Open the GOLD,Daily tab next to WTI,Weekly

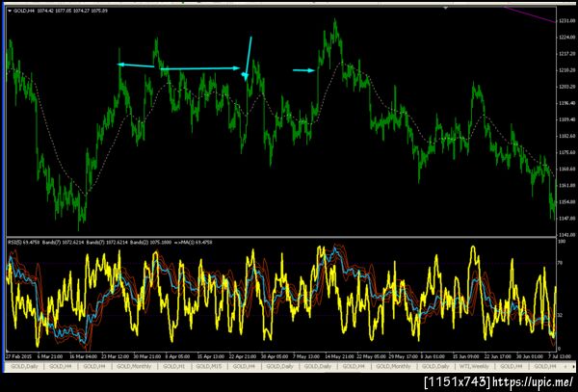[x=435, y=367]
